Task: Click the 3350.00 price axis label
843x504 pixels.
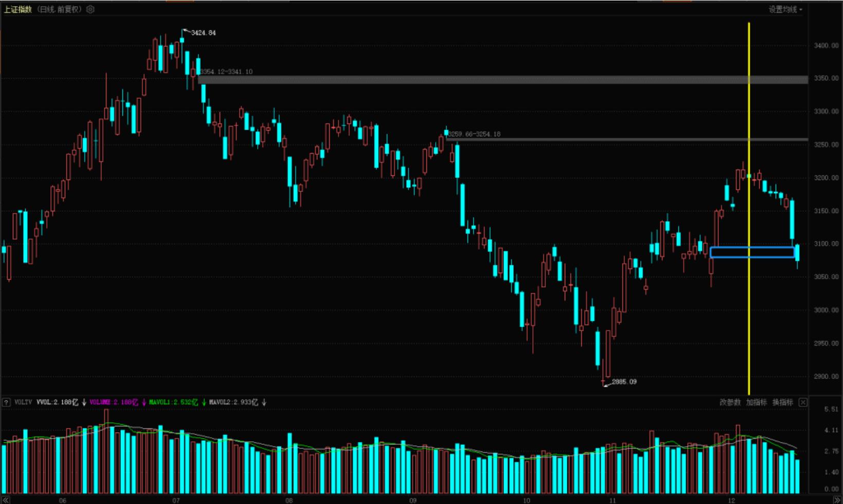Action: [x=826, y=79]
